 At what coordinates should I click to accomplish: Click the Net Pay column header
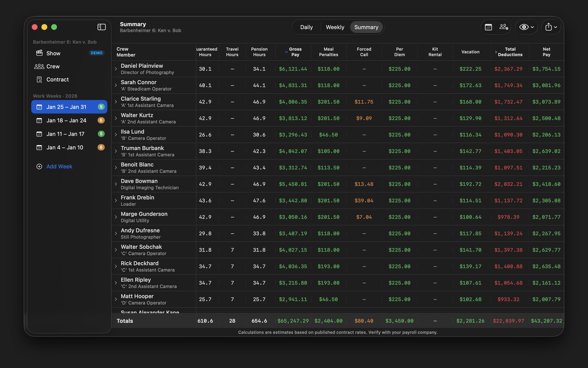pos(546,52)
